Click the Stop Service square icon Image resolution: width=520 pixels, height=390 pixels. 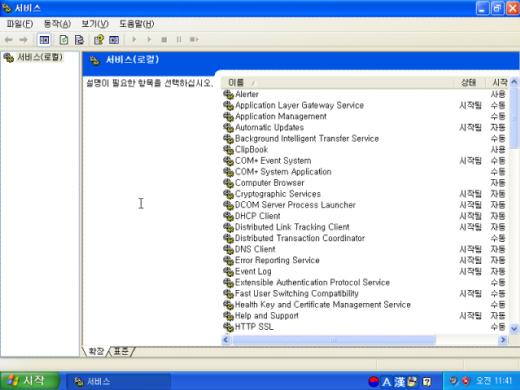pyautogui.click(x=164, y=39)
